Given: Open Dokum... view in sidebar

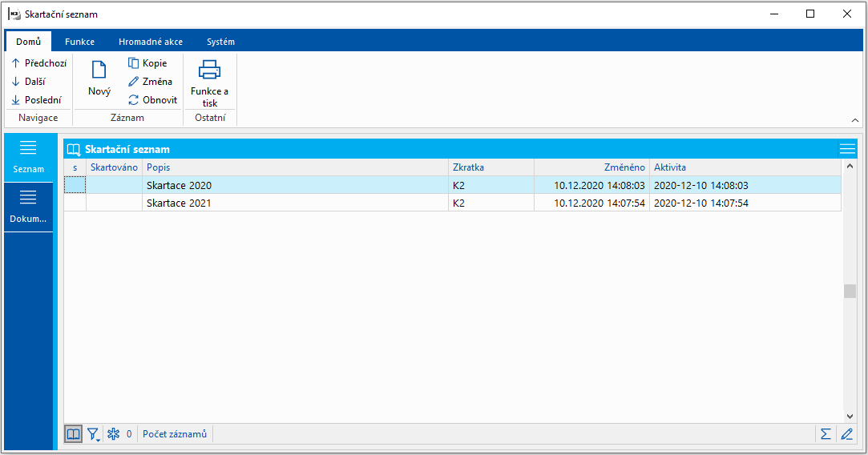Looking at the screenshot, I should point(28,207).
